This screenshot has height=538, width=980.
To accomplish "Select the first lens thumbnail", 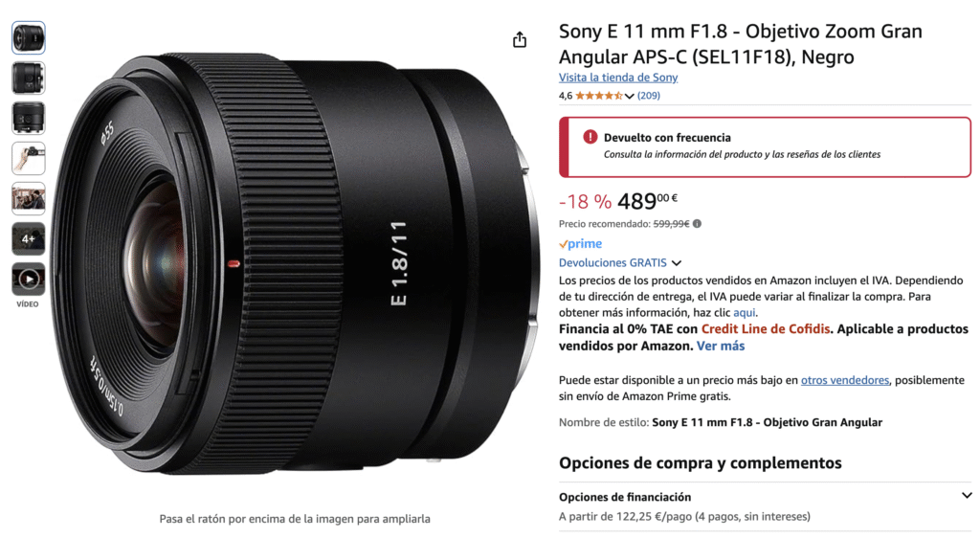I will tap(28, 37).
